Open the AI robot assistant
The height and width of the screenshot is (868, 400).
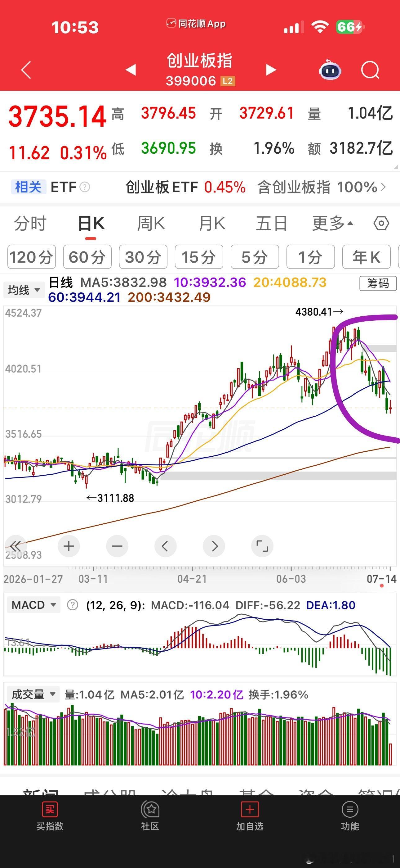pos(330,70)
